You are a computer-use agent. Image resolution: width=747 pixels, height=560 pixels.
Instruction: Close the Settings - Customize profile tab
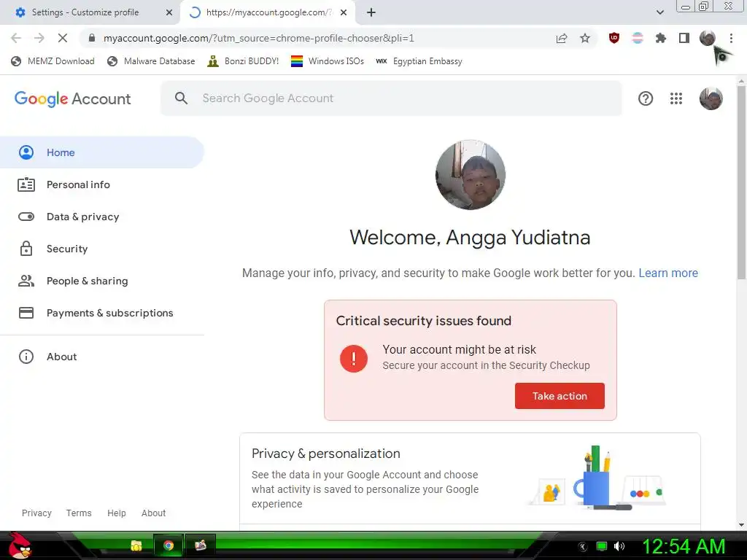(x=169, y=12)
